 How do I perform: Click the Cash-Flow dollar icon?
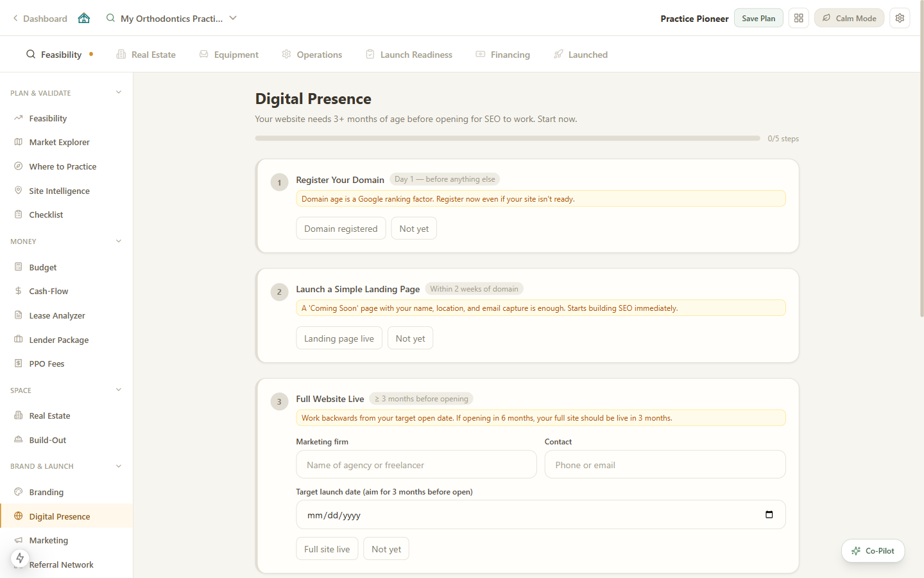tap(19, 291)
